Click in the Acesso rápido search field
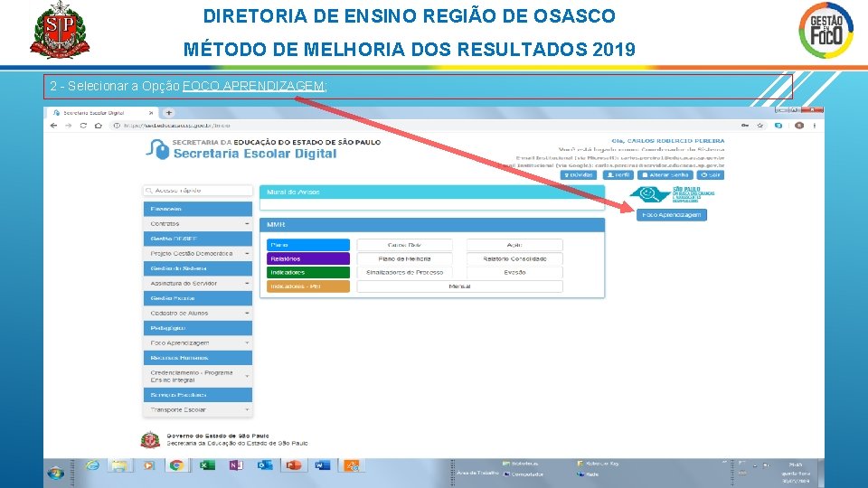868x488 pixels. (198, 191)
